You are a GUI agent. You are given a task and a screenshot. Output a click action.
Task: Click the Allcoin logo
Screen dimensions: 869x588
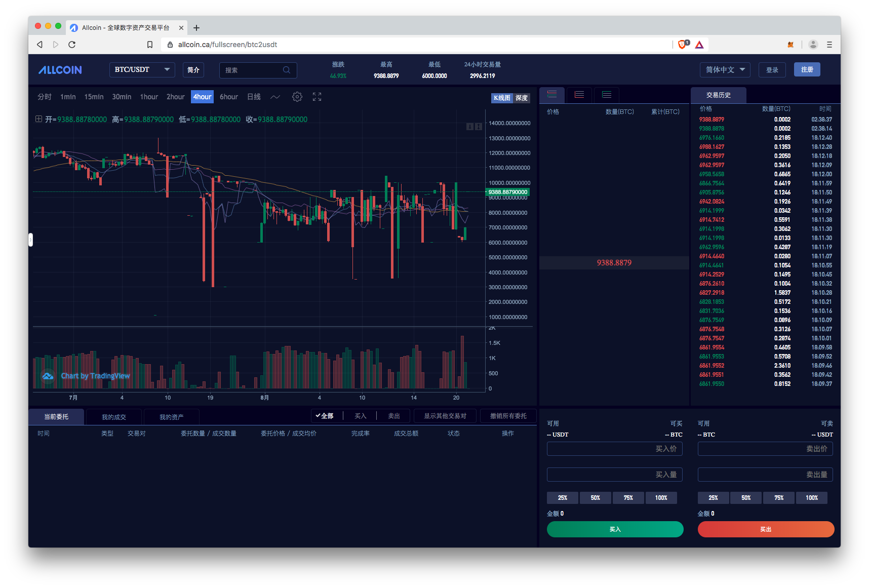point(60,70)
